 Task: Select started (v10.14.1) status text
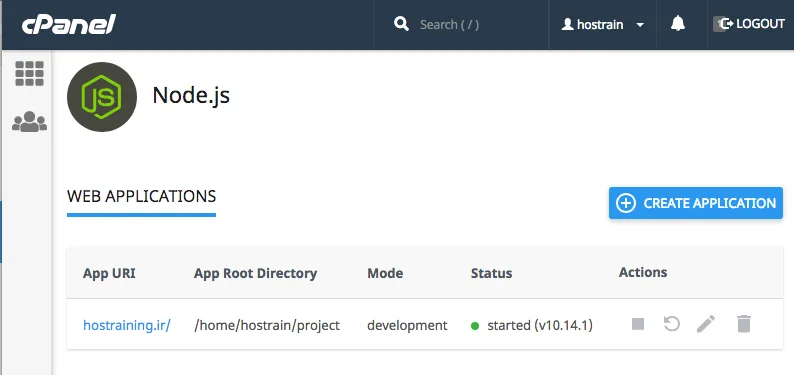[540, 325]
